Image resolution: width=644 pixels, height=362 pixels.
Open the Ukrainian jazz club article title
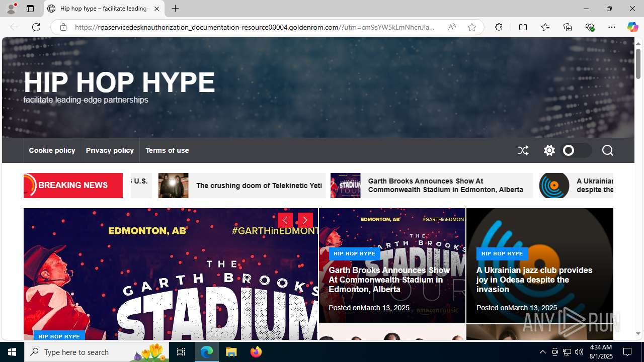(534, 280)
